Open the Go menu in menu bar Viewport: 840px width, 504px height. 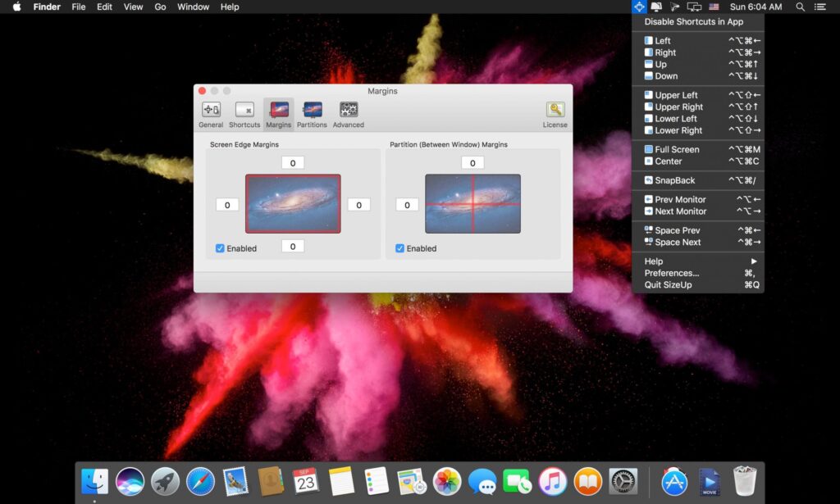point(160,7)
